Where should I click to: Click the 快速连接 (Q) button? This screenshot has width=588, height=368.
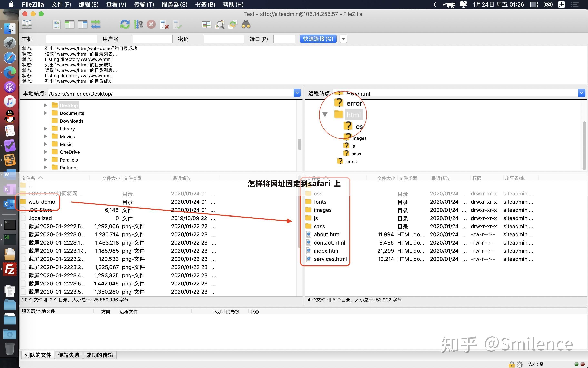click(318, 39)
